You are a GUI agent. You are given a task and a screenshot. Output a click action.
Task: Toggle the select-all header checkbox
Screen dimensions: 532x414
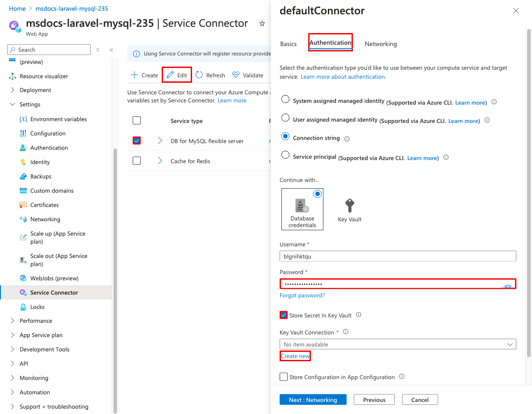point(137,121)
